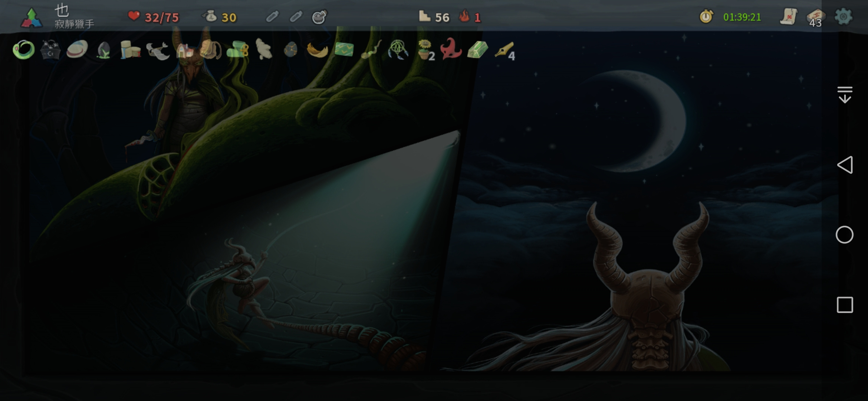Inspect the green emerald crystal relic
Image resolution: width=868 pixels, height=401 pixels.
477,50
